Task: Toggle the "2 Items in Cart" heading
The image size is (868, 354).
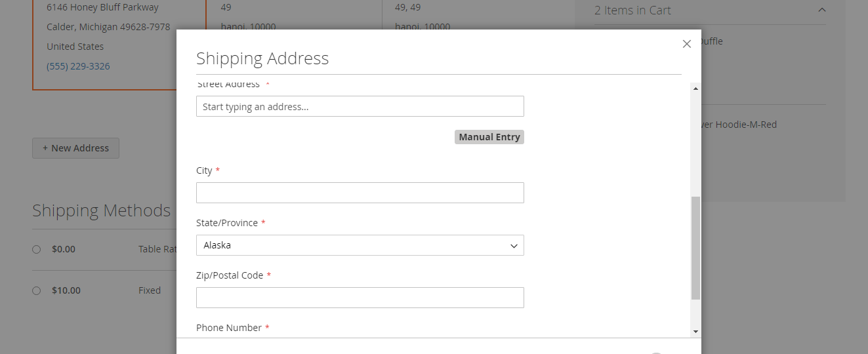Action: click(632, 10)
